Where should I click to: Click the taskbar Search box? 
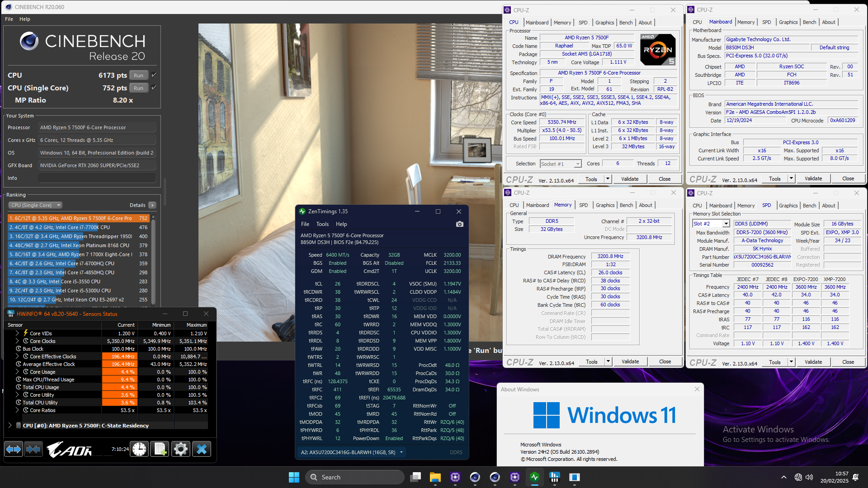pos(355,477)
